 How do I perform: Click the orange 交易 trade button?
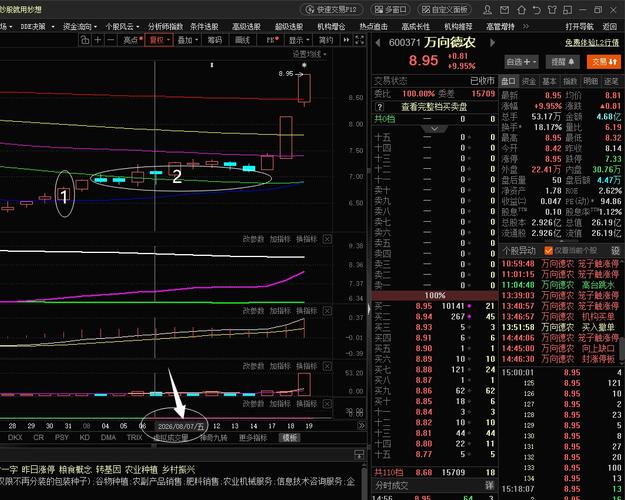coord(604,62)
